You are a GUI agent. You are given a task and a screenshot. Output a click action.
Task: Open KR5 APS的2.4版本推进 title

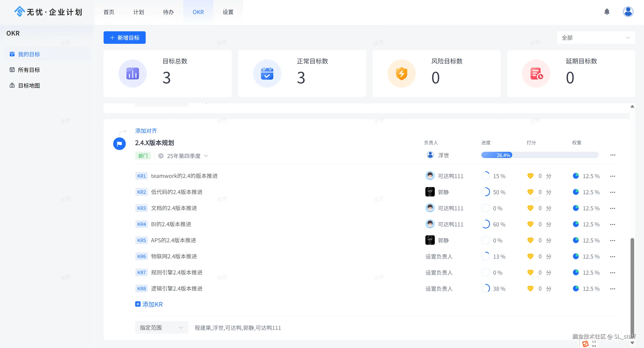173,240
